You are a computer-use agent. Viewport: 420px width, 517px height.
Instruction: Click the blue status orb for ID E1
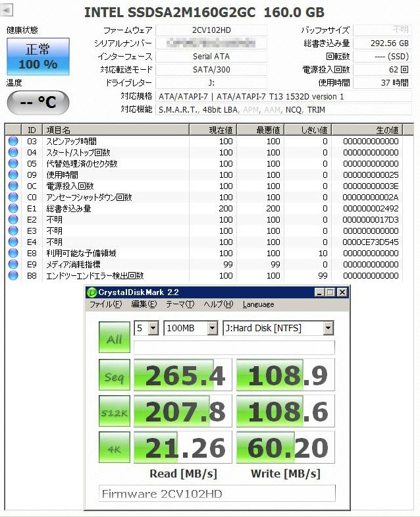pyautogui.click(x=13, y=208)
